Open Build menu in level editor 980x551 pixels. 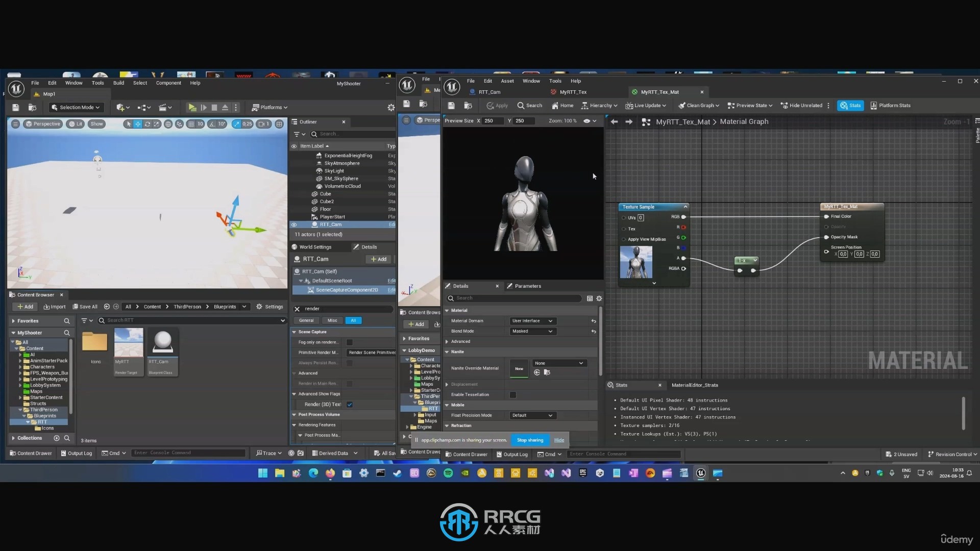coord(118,83)
